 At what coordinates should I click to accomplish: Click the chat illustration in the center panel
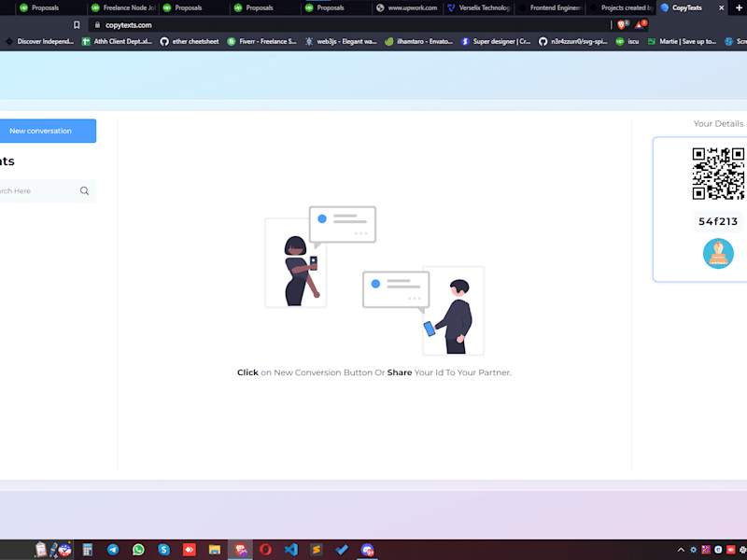tap(374, 281)
